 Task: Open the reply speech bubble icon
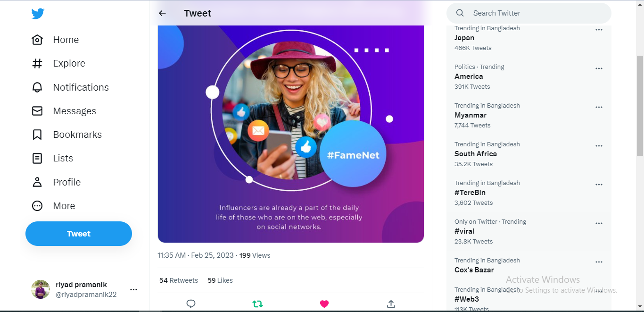[x=191, y=304]
